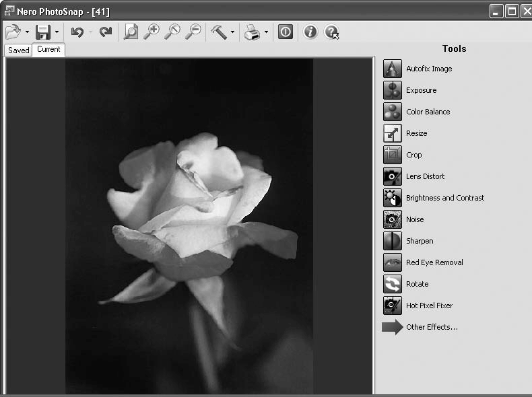Undo the last edit

pyautogui.click(x=77, y=32)
